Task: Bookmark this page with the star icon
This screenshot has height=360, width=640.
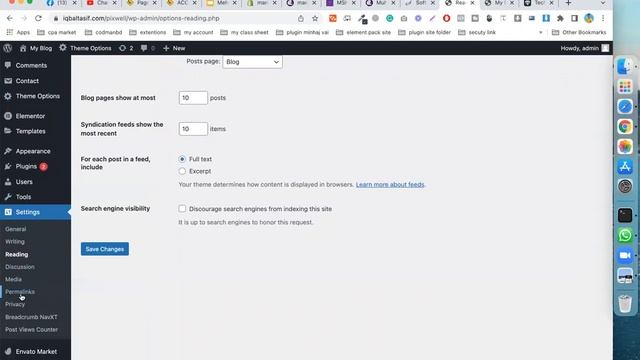Action: tap(315, 18)
